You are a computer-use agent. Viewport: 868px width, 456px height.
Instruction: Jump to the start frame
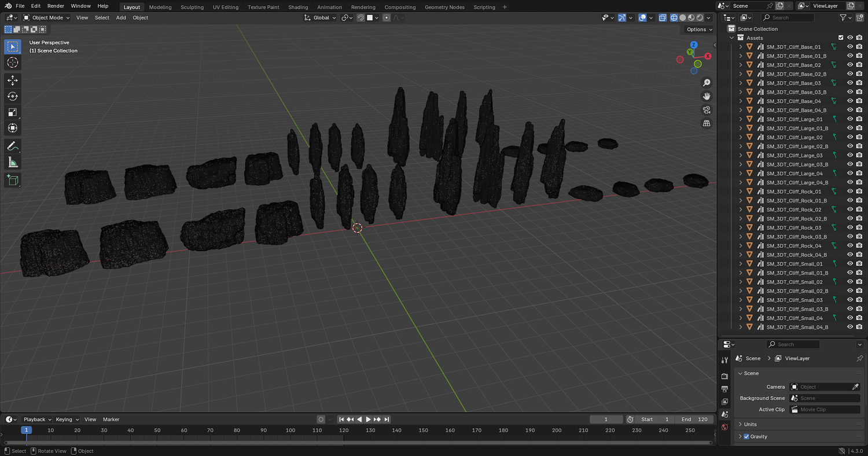pyautogui.click(x=341, y=420)
